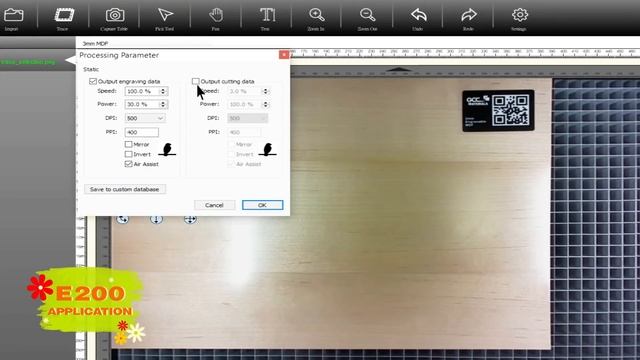Adjust the engraving Speed stepper arrows

[163, 91]
